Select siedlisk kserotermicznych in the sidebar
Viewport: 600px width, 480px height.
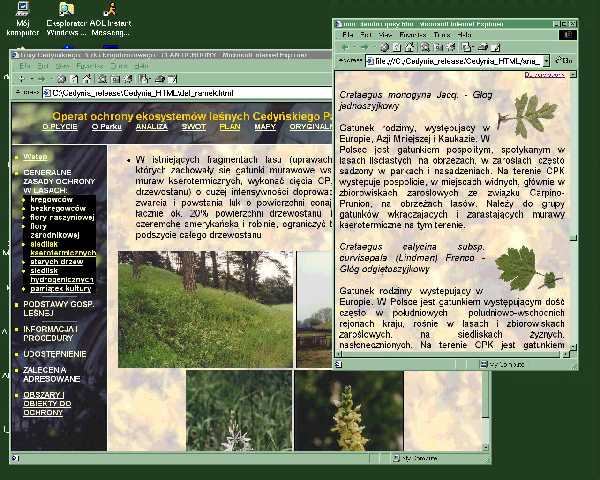click(63, 248)
